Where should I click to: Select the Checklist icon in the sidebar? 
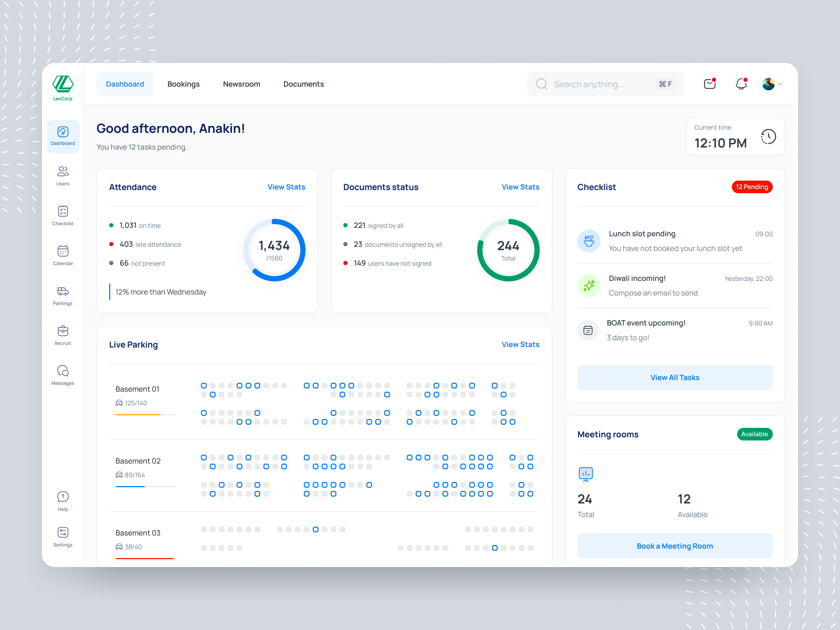click(62, 215)
